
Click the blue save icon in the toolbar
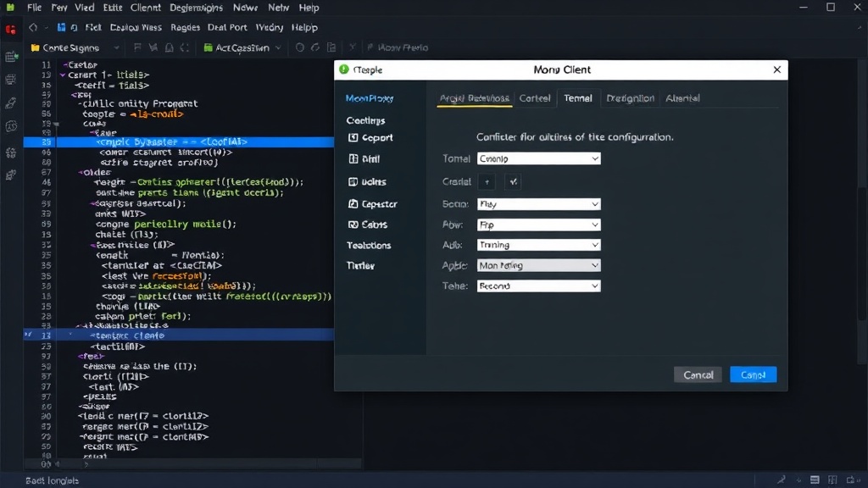[x=61, y=27]
